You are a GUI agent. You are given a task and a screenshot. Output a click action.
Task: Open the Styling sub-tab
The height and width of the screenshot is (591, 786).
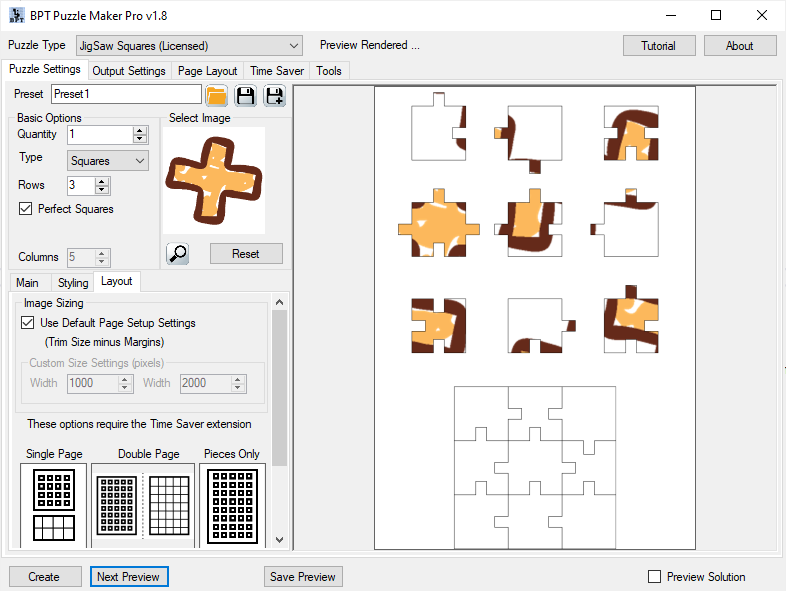pyautogui.click(x=72, y=283)
